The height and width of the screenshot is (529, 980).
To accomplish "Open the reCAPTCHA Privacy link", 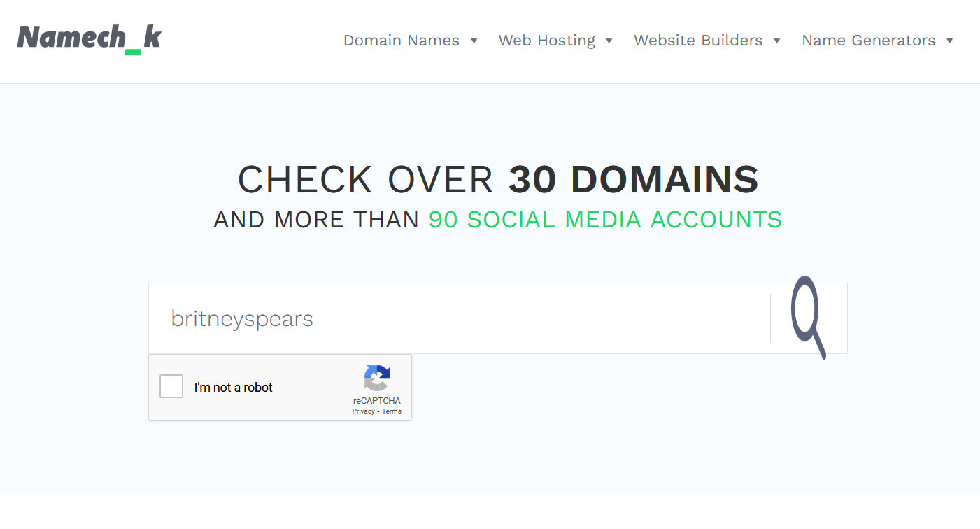I will [x=363, y=411].
